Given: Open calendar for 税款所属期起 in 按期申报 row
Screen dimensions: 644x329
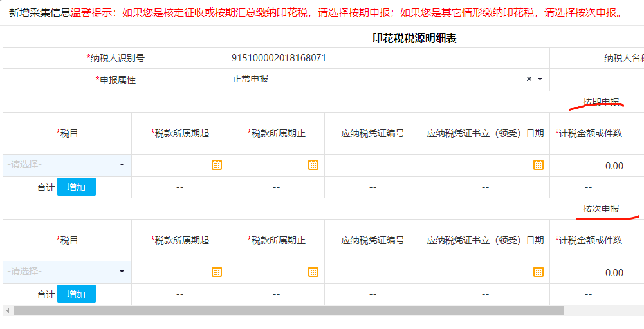Looking at the screenshot, I should tap(217, 165).
